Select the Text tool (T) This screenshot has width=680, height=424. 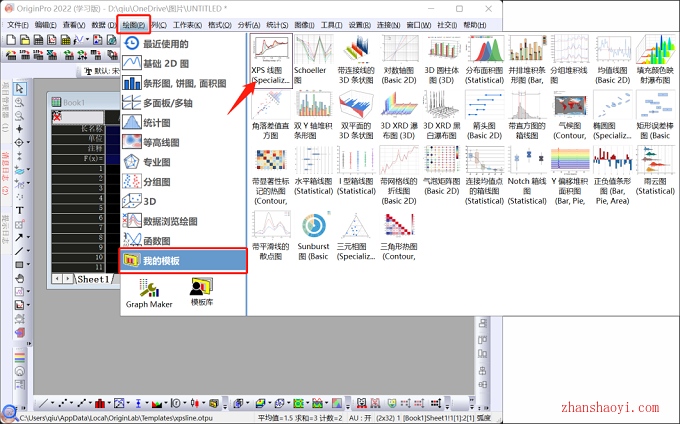click(x=20, y=210)
